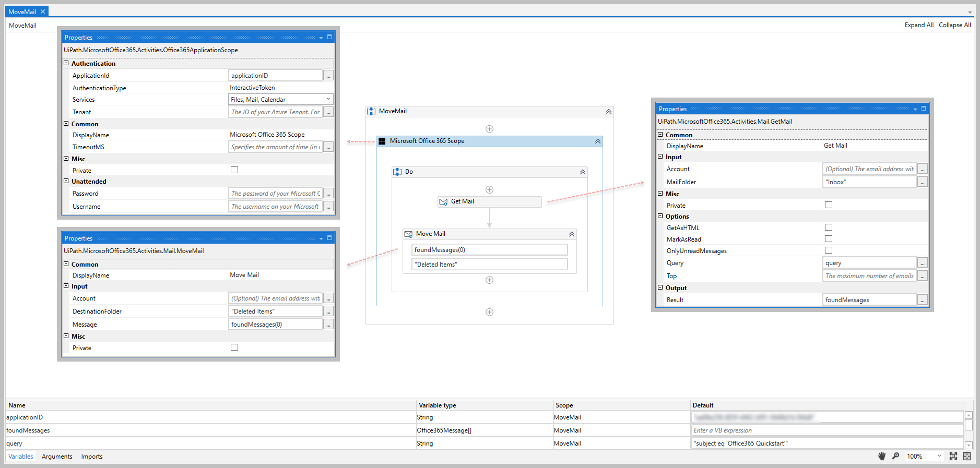Enable the GetAsHTML option
Image resolution: width=980 pixels, height=468 pixels.
[x=829, y=227]
